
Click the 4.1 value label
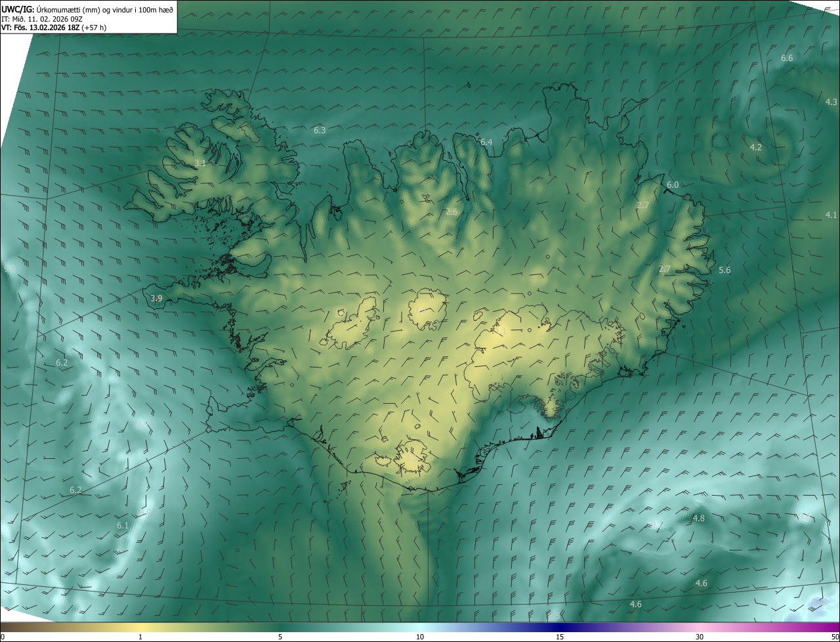(831, 215)
